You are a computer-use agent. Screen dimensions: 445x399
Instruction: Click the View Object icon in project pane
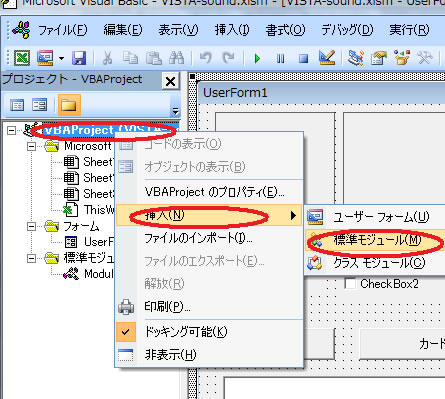point(40,105)
